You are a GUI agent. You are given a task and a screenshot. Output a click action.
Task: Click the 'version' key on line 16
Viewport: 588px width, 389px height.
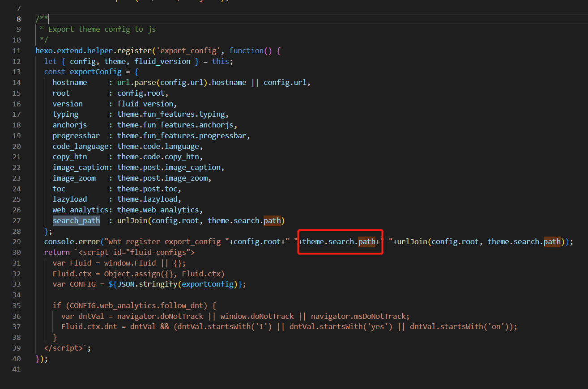click(x=68, y=104)
